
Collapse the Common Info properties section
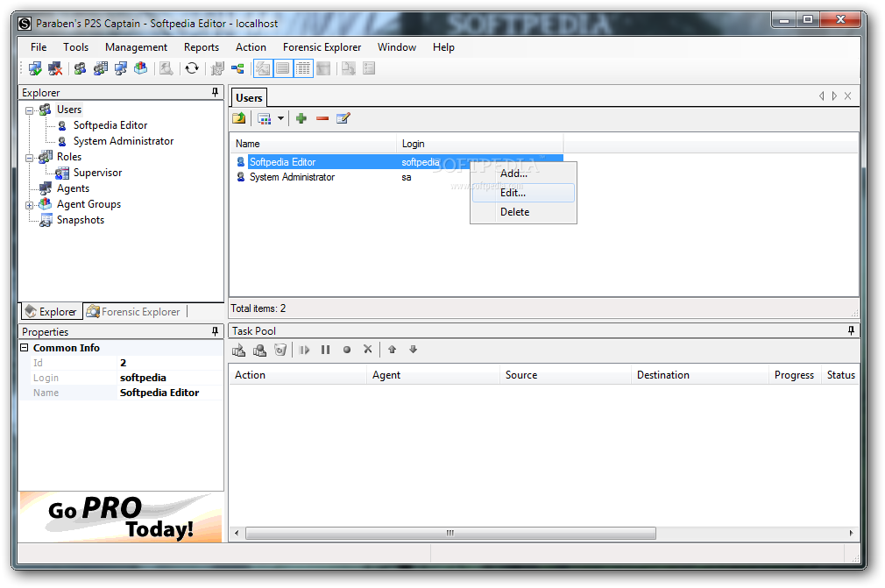(25, 348)
